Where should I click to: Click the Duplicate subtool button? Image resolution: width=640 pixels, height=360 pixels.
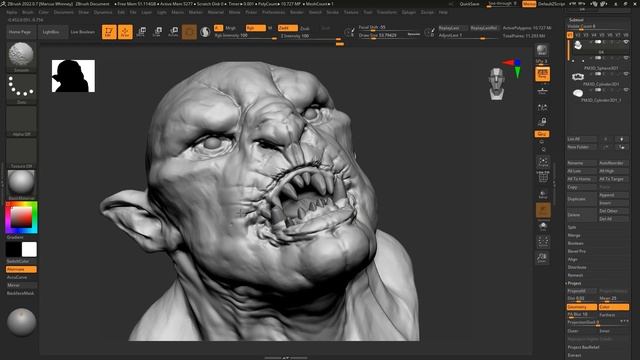(582, 199)
